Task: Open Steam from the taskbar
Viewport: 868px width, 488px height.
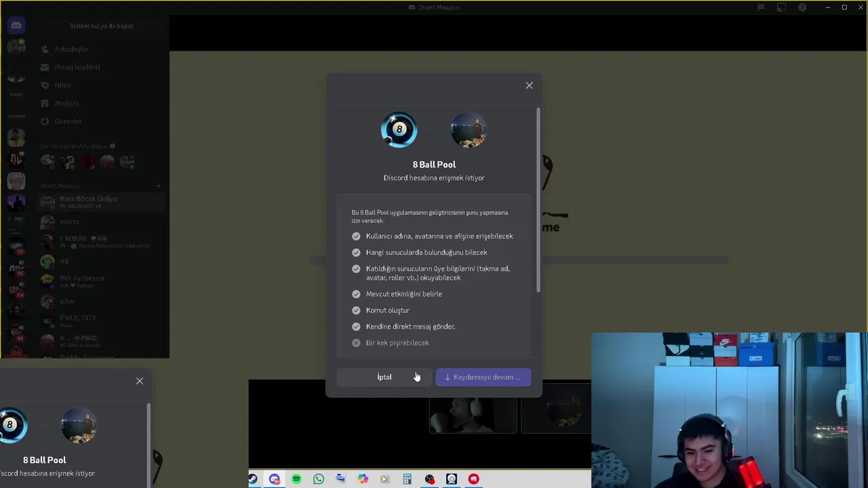Action: (x=252, y=479)
